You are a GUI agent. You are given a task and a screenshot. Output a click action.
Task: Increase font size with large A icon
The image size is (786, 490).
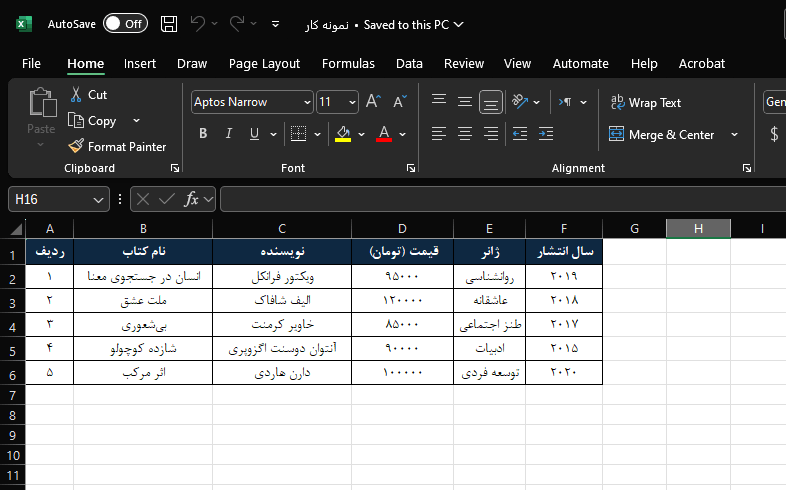(373, 102)
